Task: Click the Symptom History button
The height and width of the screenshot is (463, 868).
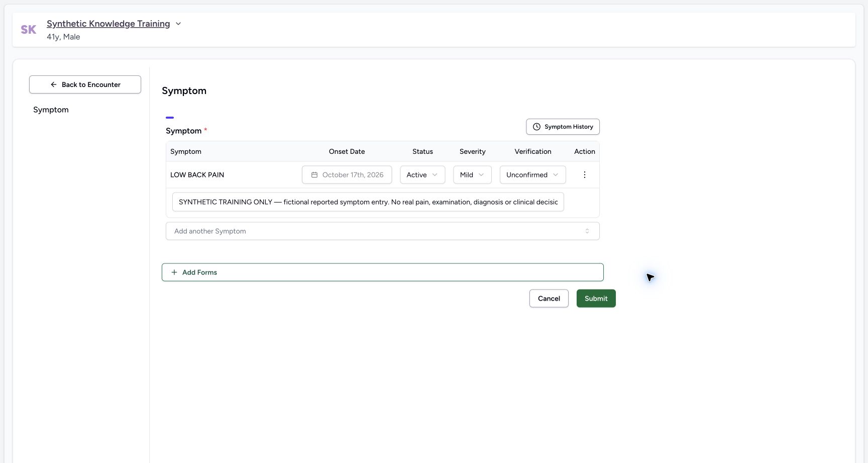Action: tap(563, 127)
